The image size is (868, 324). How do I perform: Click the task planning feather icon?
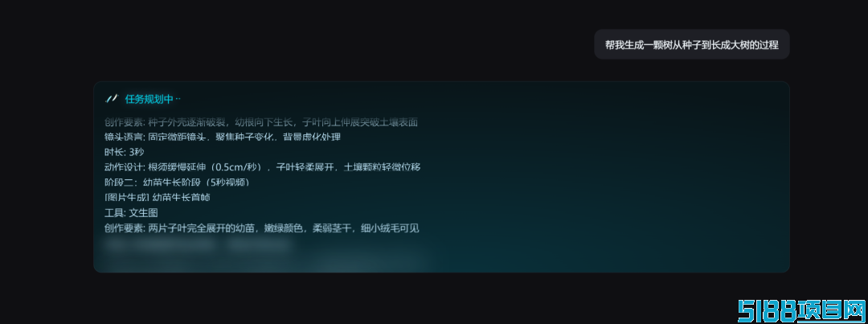click(x=112, y=99)
